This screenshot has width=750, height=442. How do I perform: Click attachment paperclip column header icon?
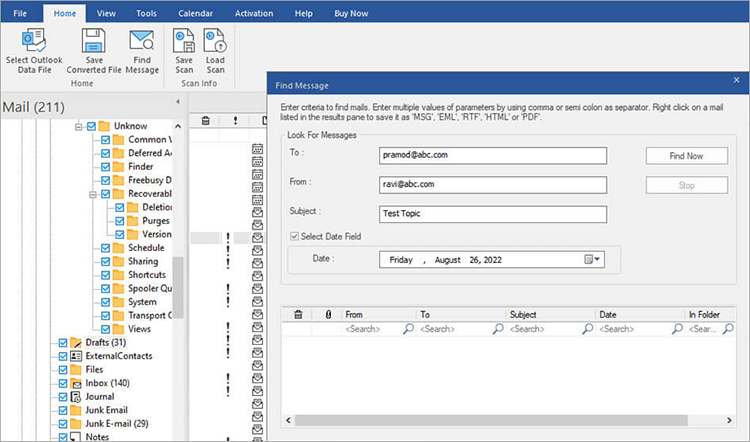click(327, 315)
